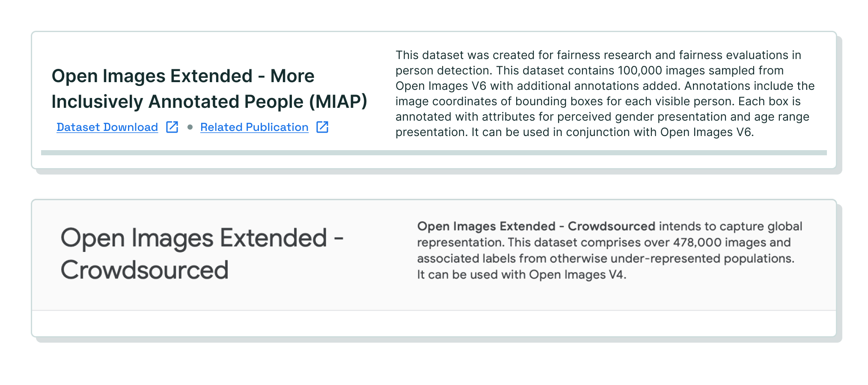Select the More Inclusively Annotated People heading
The height and width of the screenshot is (385, 868).
209,89
